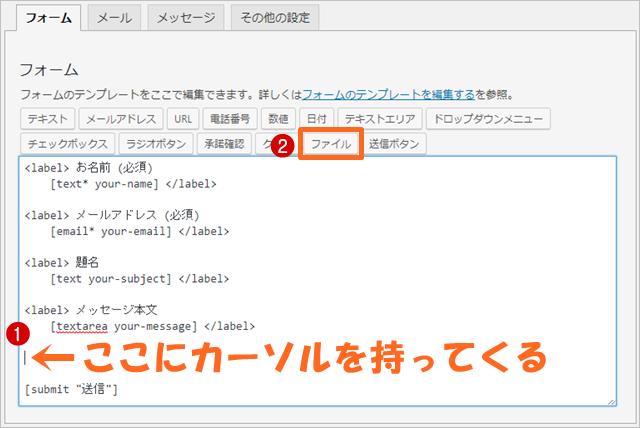The height and width of the screenshot is (428, 640).
Task: Switch to the メール tab
Action: coord(113,18)
